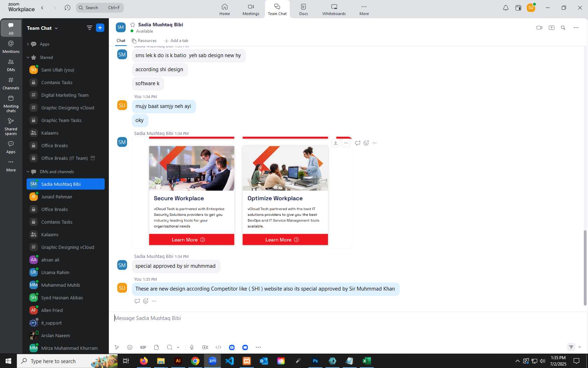This screenshot has height=368, width=588.
Task: Open more composer options ellipsis
Action: point(258,347)
